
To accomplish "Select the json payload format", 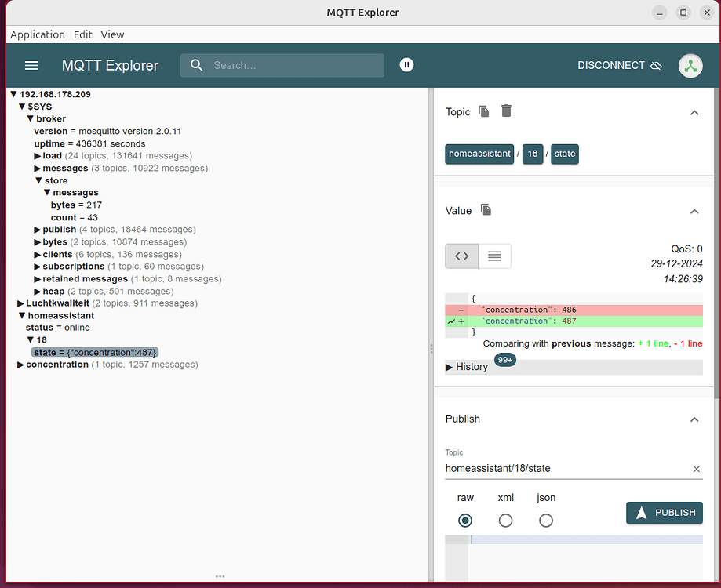I will [x=546, y=520].
